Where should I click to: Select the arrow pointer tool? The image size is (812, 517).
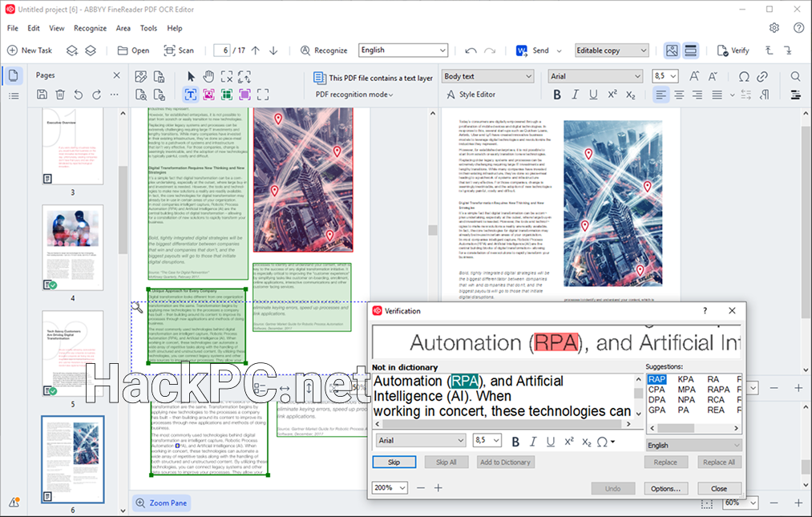[x=191, y=77]
